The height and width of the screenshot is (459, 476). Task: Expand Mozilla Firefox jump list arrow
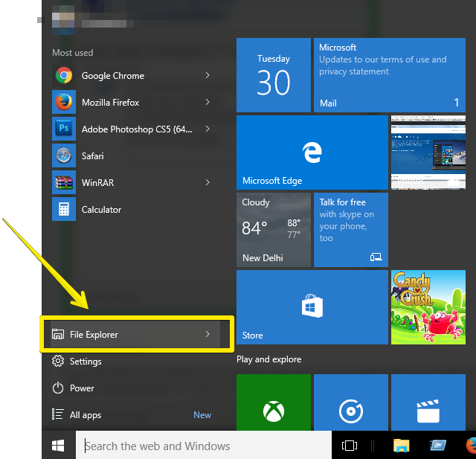coord(208,102)
